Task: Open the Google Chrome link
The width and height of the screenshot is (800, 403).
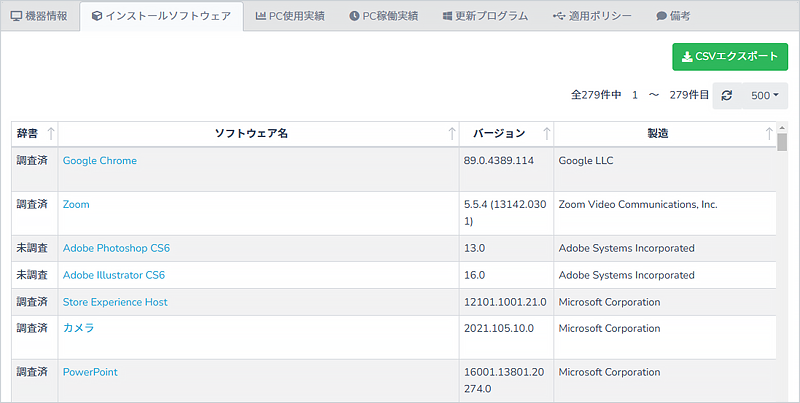Action: click(99, 161)
